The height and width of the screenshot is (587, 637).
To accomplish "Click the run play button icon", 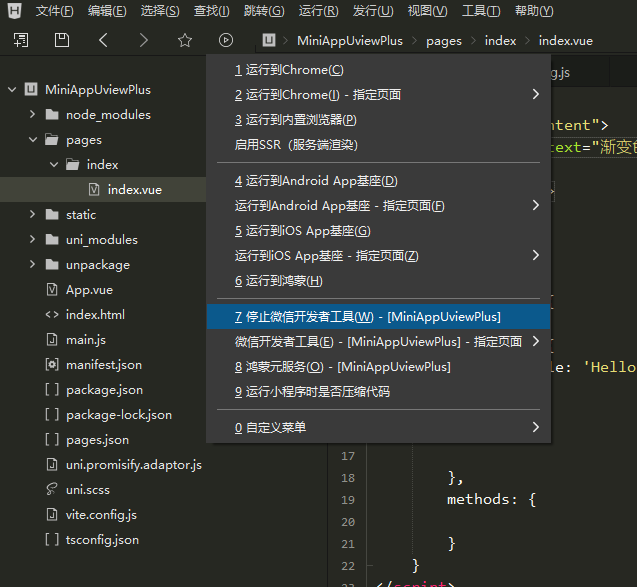I will click(226, 40).
